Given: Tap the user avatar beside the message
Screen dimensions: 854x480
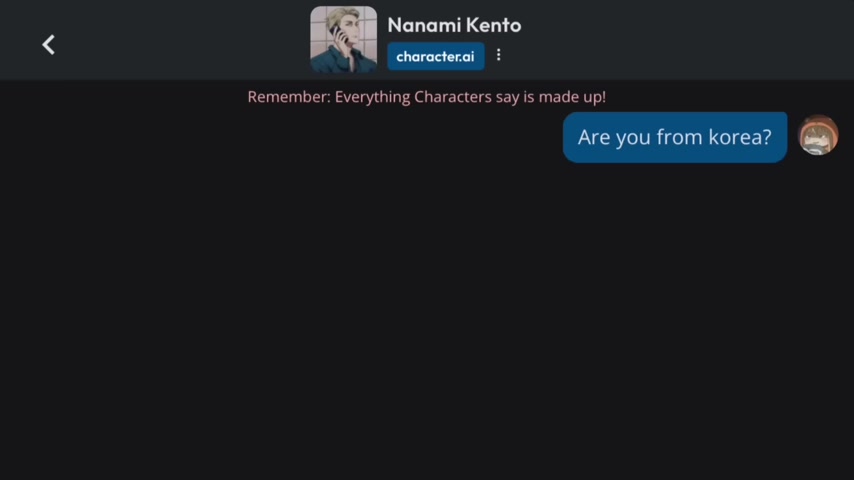Looking at the screenshot, I should pos(818,135).
